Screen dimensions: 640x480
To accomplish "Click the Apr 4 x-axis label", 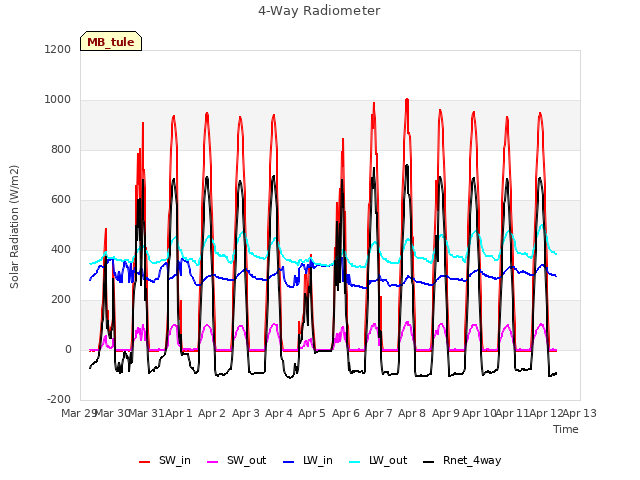I will (279, 413).
